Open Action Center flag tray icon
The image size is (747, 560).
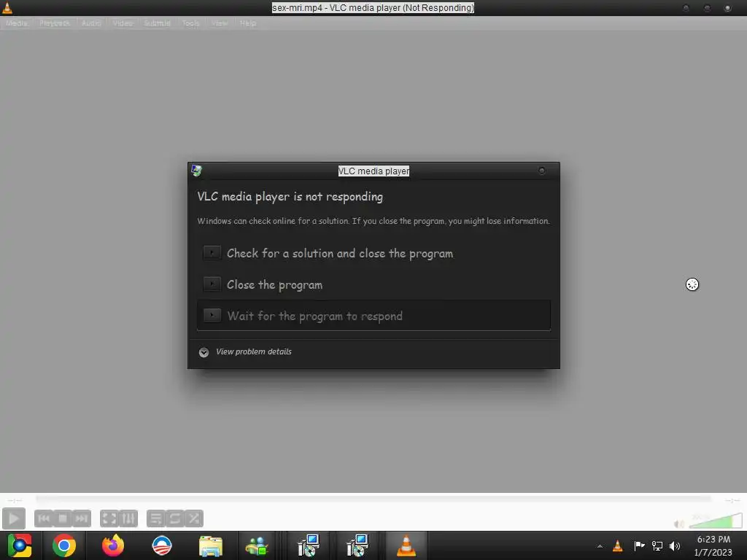coord(639,545)
